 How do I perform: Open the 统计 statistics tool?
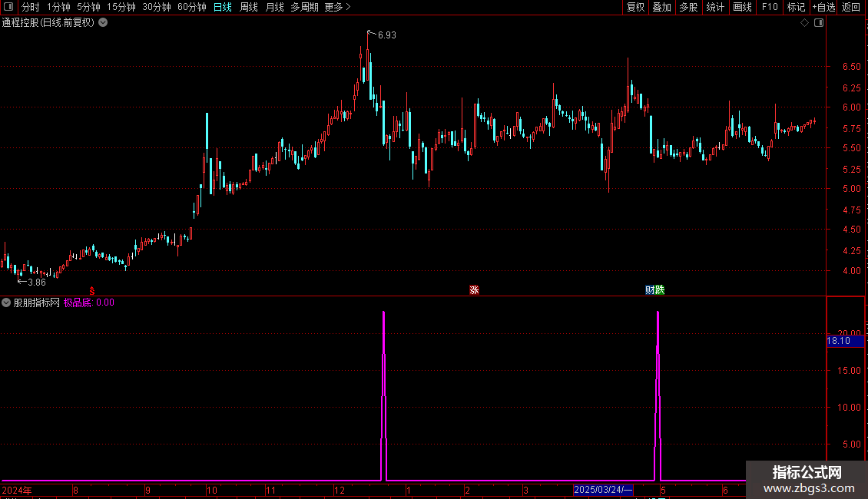(x=715, y=7)
